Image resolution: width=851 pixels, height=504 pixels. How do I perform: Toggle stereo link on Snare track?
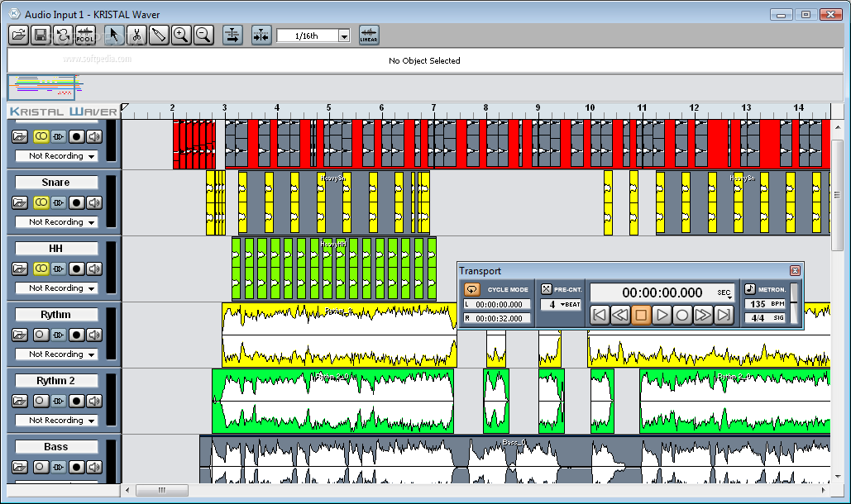[41, 202]
